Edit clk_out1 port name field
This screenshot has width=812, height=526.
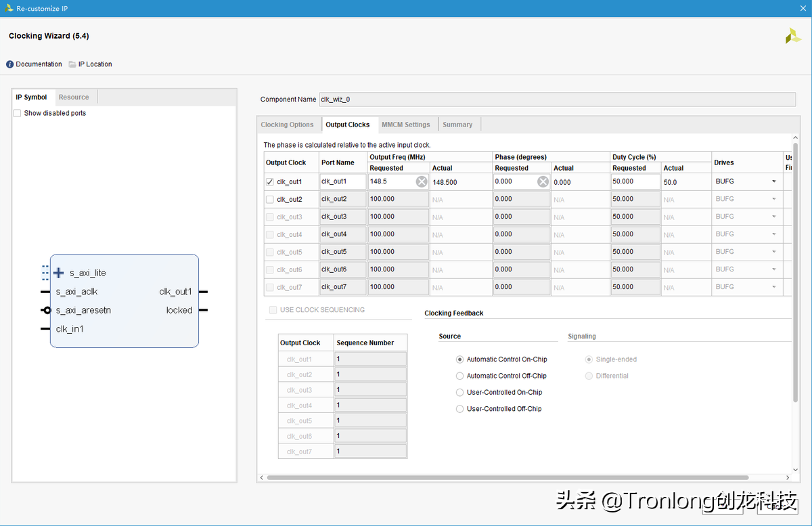coord(342,181)
